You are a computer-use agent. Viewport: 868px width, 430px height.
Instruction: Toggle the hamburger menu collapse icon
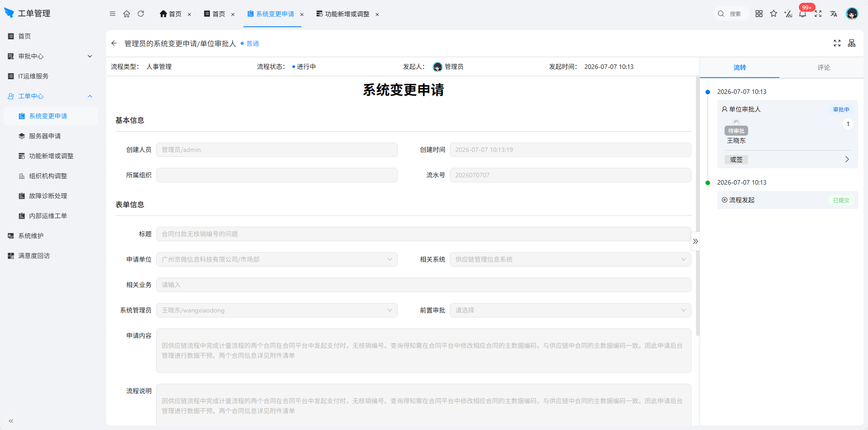click(113, 14)
